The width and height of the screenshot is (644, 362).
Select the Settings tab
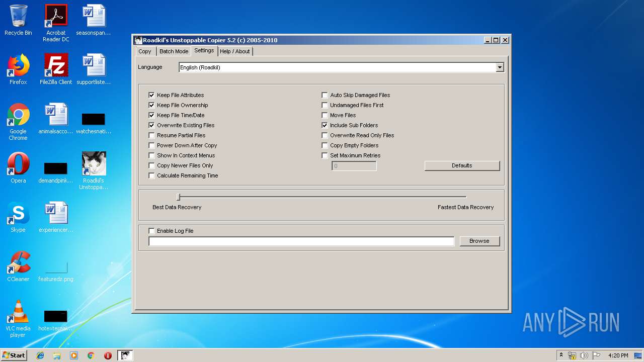point(204,50)
